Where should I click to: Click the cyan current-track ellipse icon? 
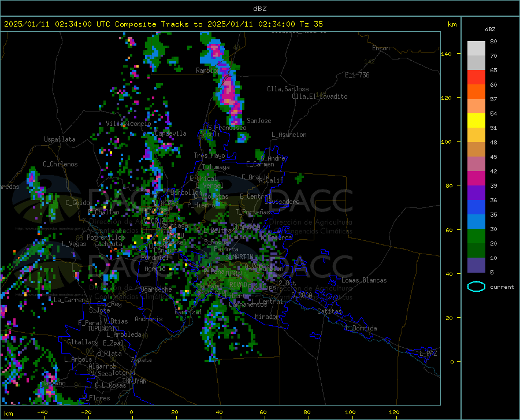click(476, 287)
